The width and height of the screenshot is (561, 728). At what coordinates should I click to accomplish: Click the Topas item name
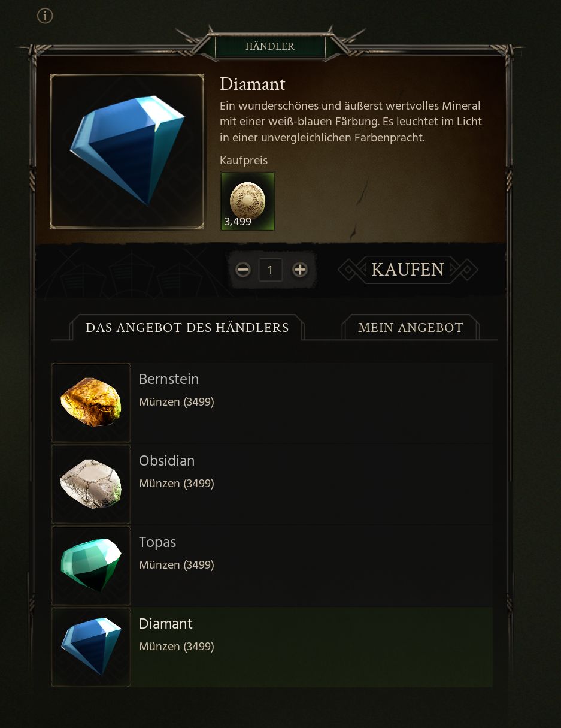point(157,542)
